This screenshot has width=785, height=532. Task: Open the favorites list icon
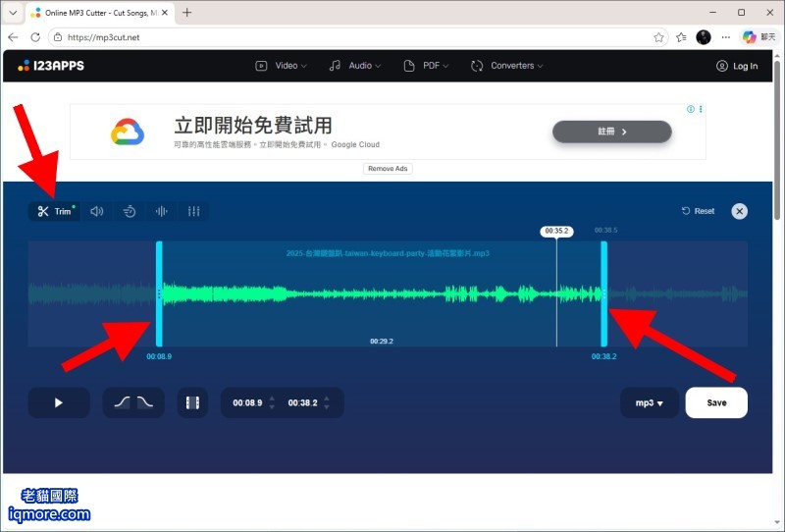click(681, 37)
